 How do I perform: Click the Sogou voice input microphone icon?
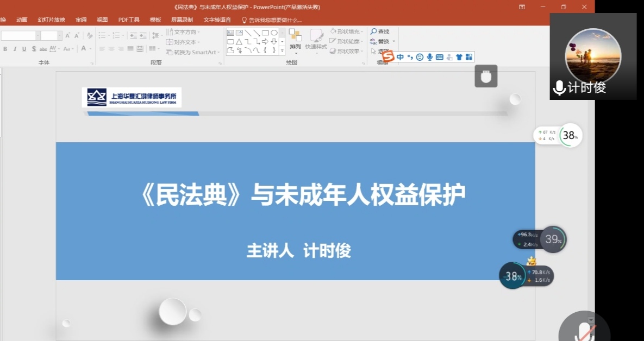click(x=429, y=57)
